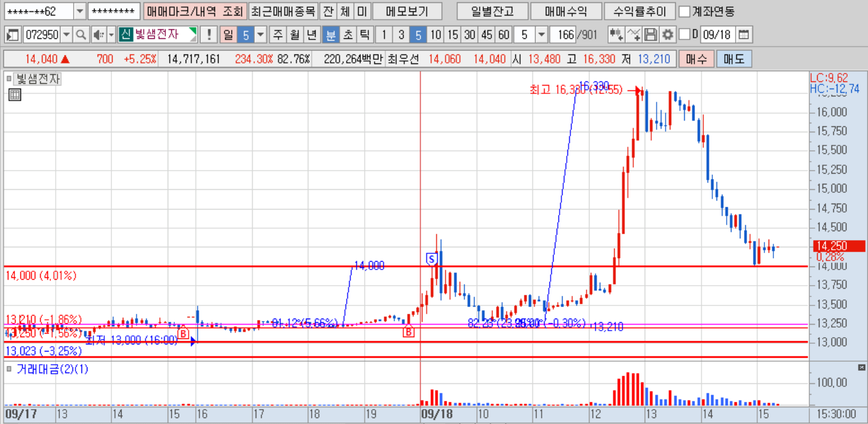This screenshot has width=868, height=424.
Task: Toggle the left panel layout icon
Action: pyautogui.click(x=13, y=35)
